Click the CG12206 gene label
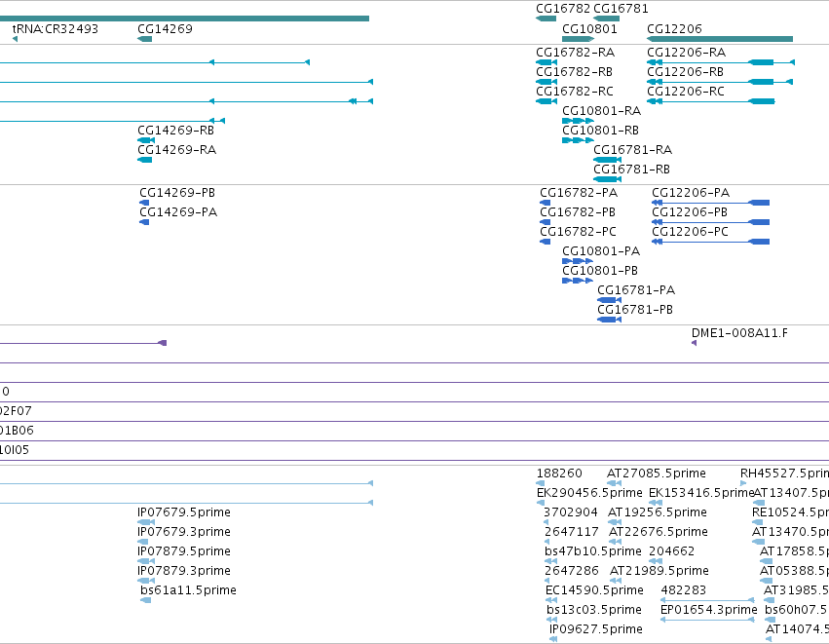829x644 pixels. pos(675,29)
